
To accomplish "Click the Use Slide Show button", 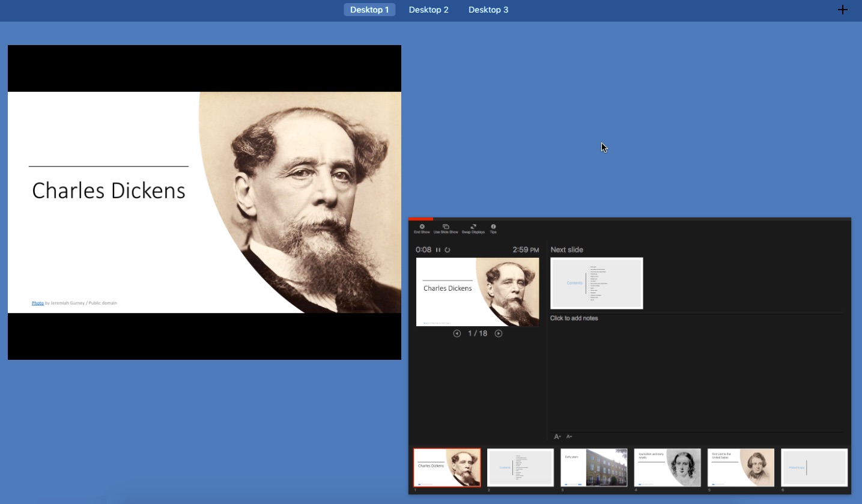I will tap(446, 229).
